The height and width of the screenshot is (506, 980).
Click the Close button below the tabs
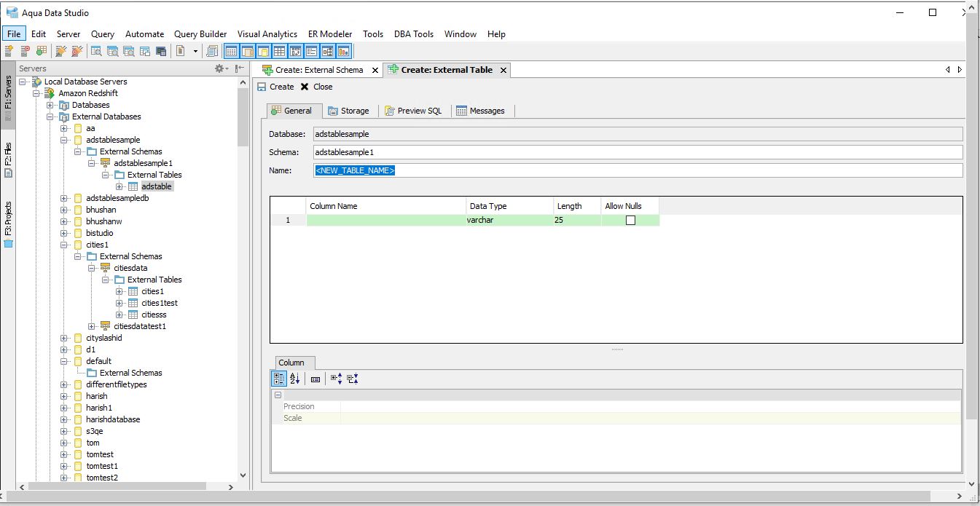(x=316, y=87)
